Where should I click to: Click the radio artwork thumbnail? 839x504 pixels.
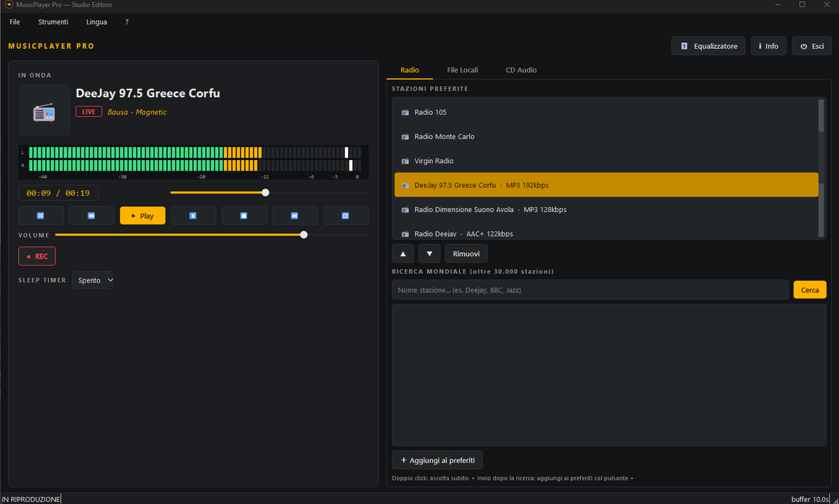coord(44,110)
